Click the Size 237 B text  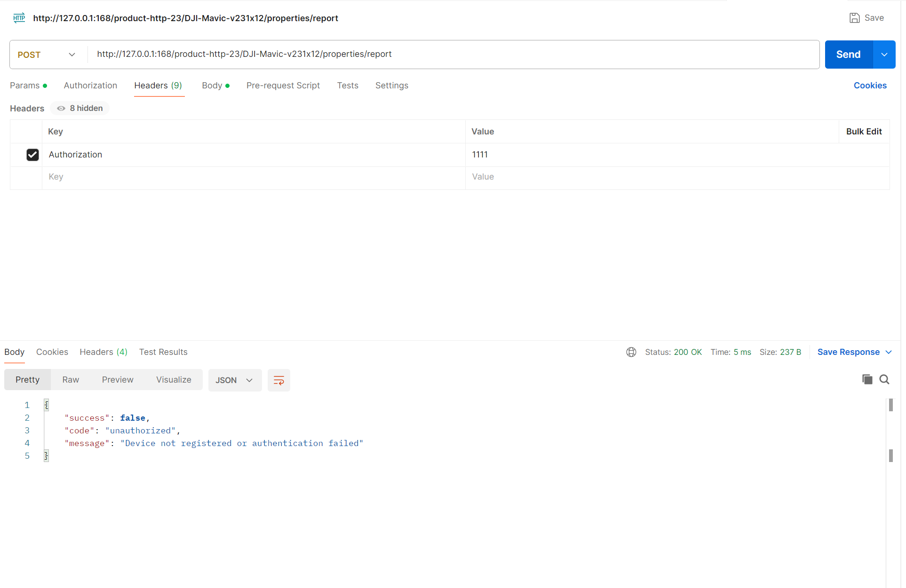point(780,352)
